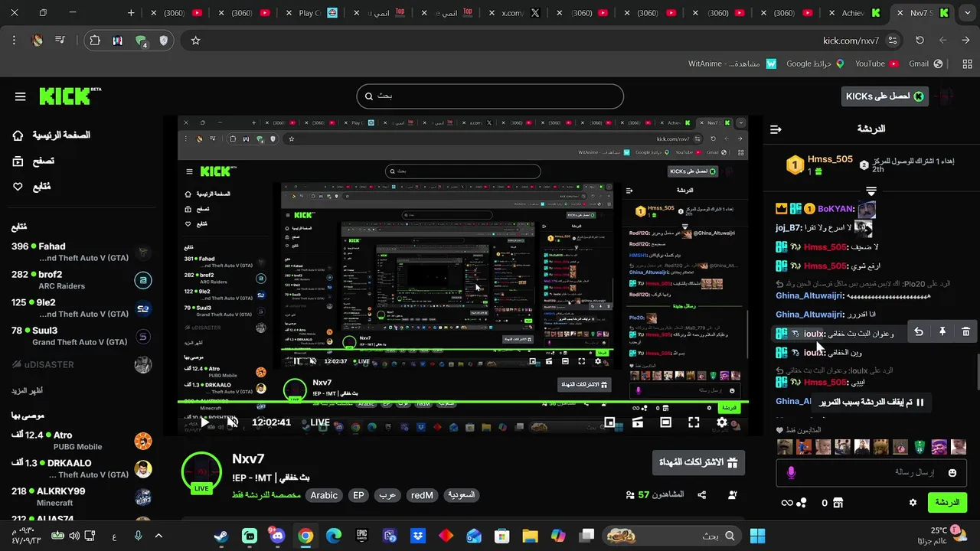This screenshot has width=980, height=551.
Task: Toggle picture-in-picture on the player
Action: 609,422
